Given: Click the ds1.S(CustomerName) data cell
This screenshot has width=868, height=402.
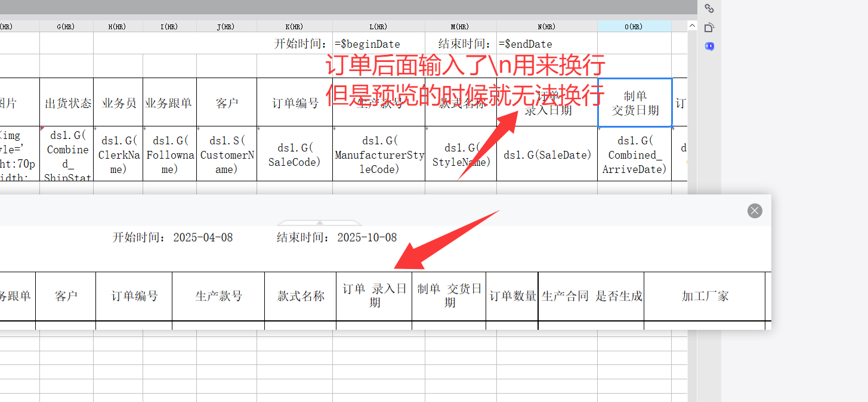Looking at the screenshot, I should (x=226, y=154).
